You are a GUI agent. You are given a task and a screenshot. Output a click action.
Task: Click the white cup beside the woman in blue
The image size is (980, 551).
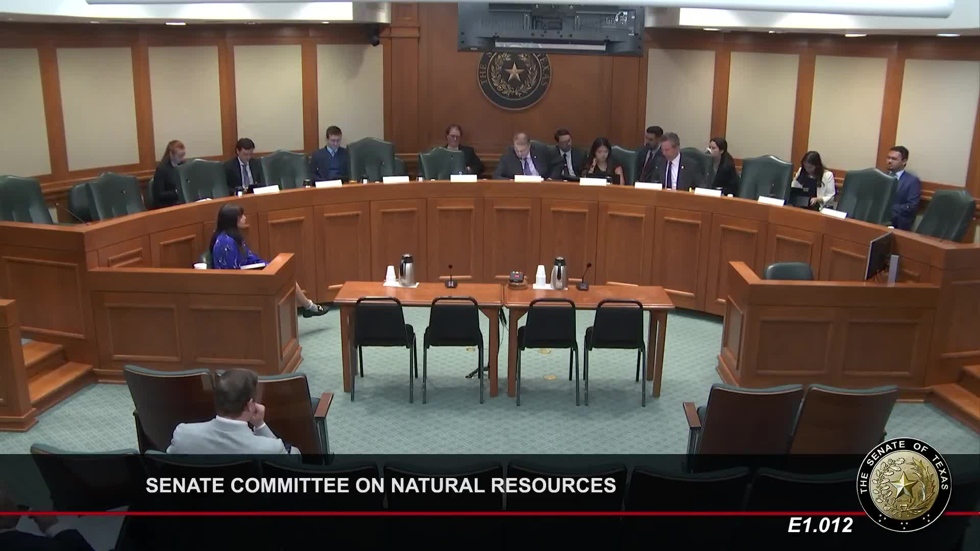[201, 266]
